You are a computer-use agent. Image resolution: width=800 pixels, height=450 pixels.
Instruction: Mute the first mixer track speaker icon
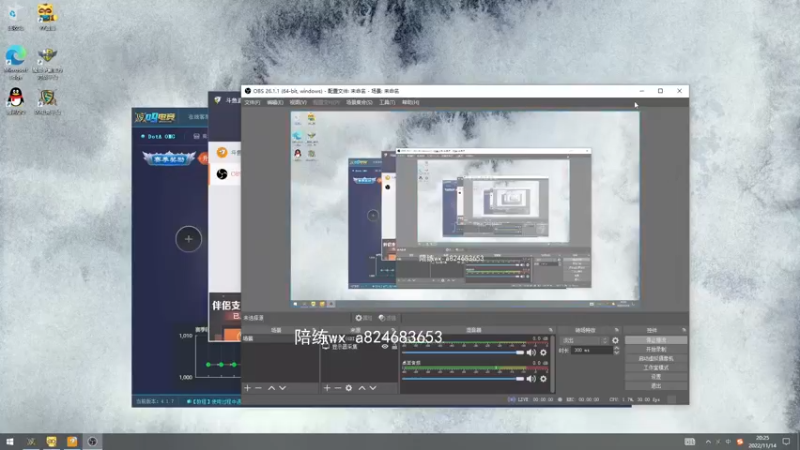[531, 353]
